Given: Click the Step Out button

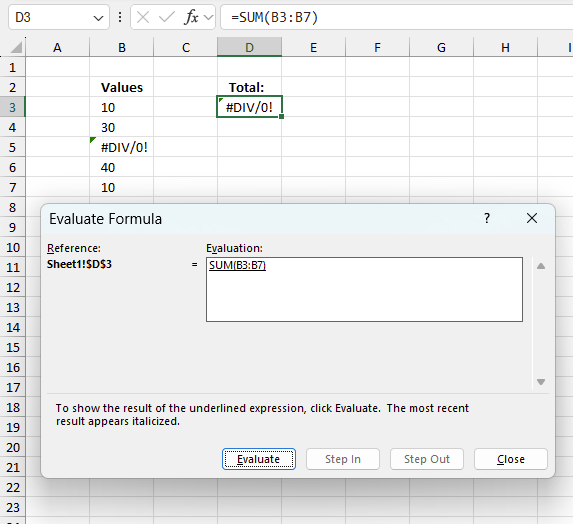Looking at the screenshot, I should [x=427, y=459].
